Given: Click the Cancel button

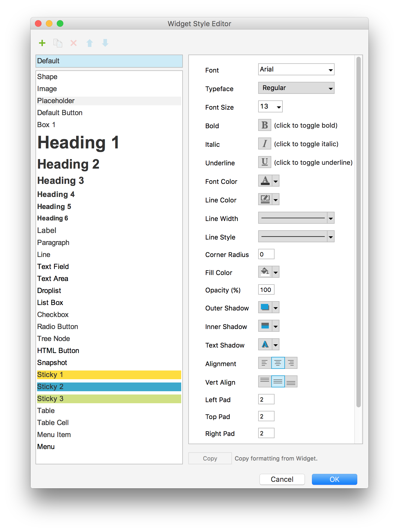Looking at the screenshot, I should pyautogui.click(x=282, y=479).
